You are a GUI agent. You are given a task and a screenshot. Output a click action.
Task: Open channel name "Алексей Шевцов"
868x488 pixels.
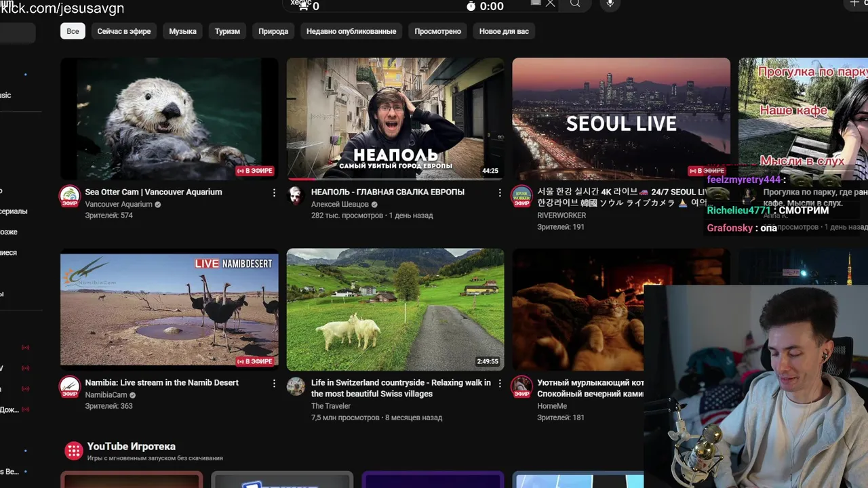340,204
